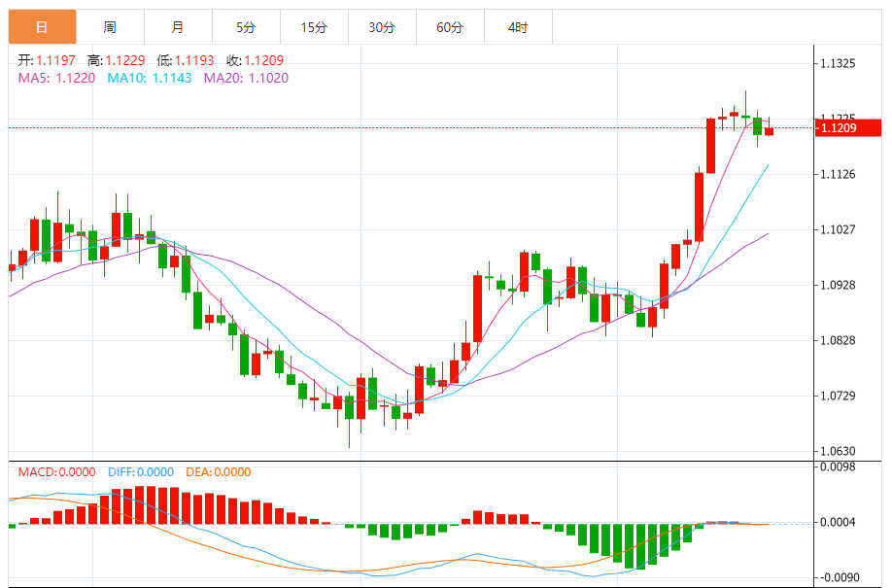
Task: Select the 日 daily timeframe tab
Action: click(x=42, y=27)
